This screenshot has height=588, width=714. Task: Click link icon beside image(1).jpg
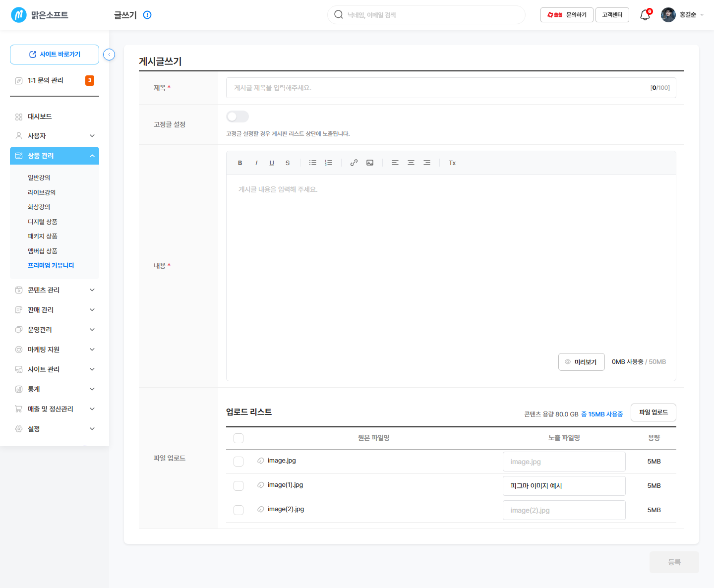(261, 485)
